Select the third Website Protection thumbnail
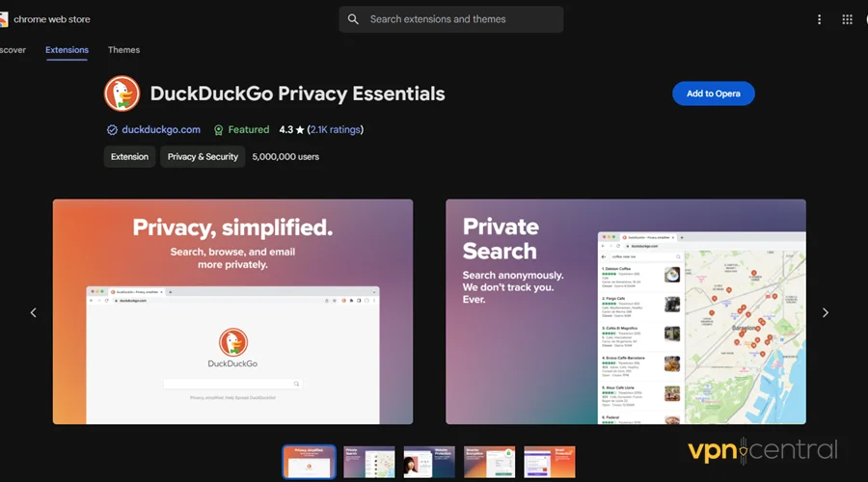The image size is (868, 482). click(429, 462)
